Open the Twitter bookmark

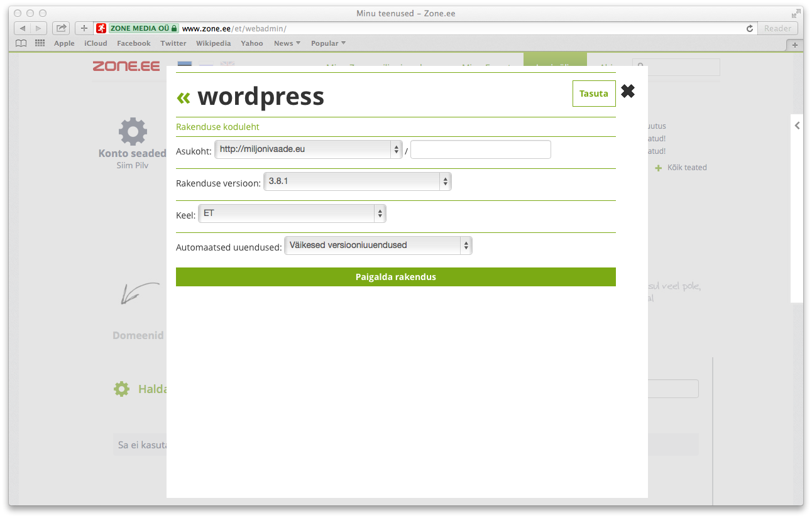[173, 43]
